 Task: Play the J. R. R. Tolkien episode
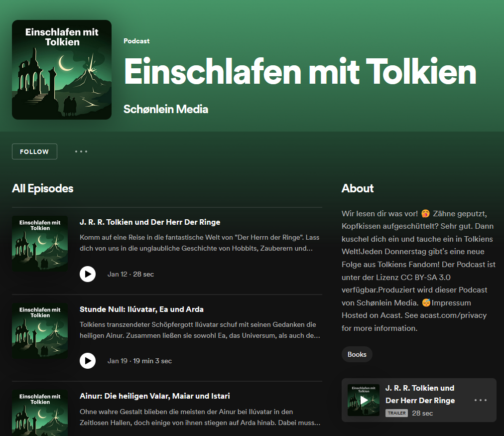point(88,274)
